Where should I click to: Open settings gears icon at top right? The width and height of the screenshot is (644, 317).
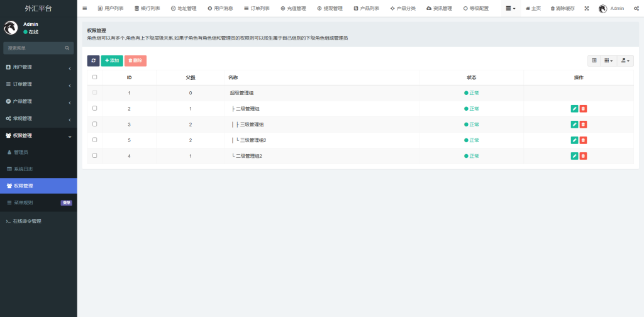click(636, 8)
